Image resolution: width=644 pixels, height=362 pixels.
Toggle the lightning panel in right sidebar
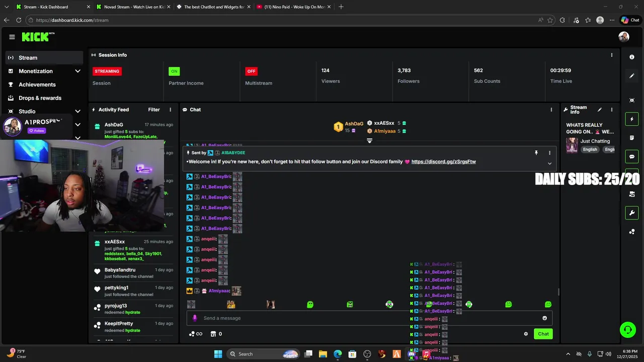632,119
